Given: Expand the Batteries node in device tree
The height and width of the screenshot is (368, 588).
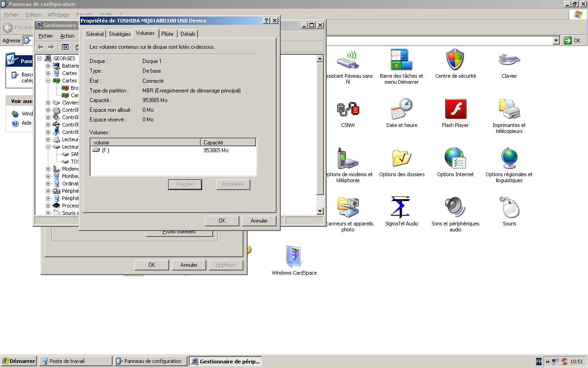Looking at the screenshot, I should [48, 66].
